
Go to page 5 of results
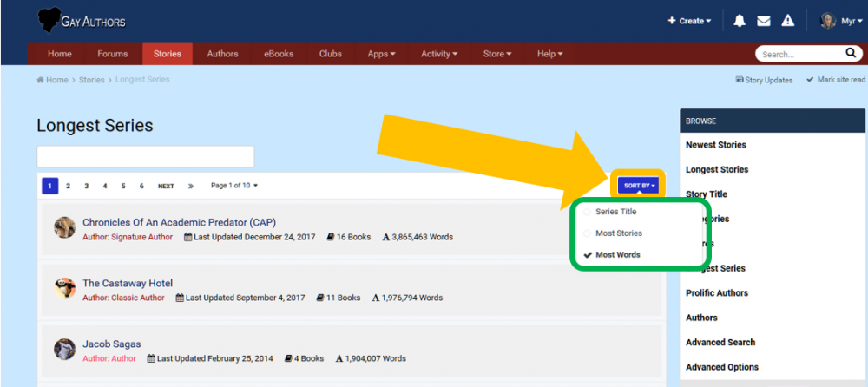pos(123,186)
